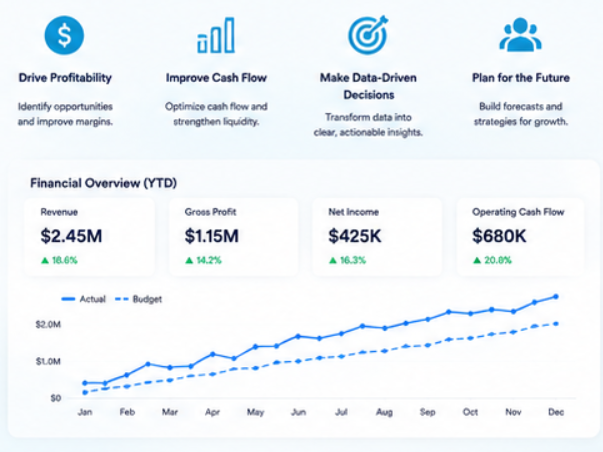Click the Oct x-axis label

(x=470, y=412)
